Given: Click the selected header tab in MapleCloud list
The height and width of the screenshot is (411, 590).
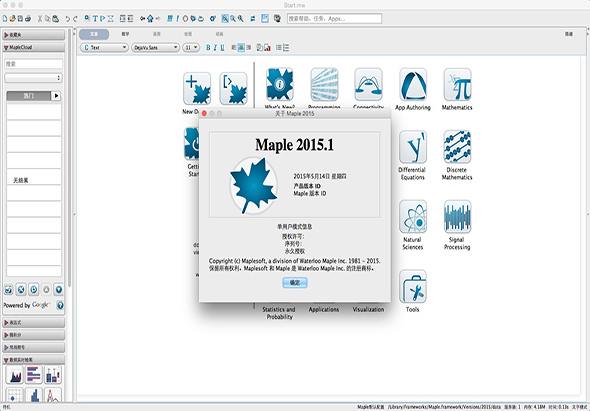Looking at the screenshot, I should tap(29, 96).
